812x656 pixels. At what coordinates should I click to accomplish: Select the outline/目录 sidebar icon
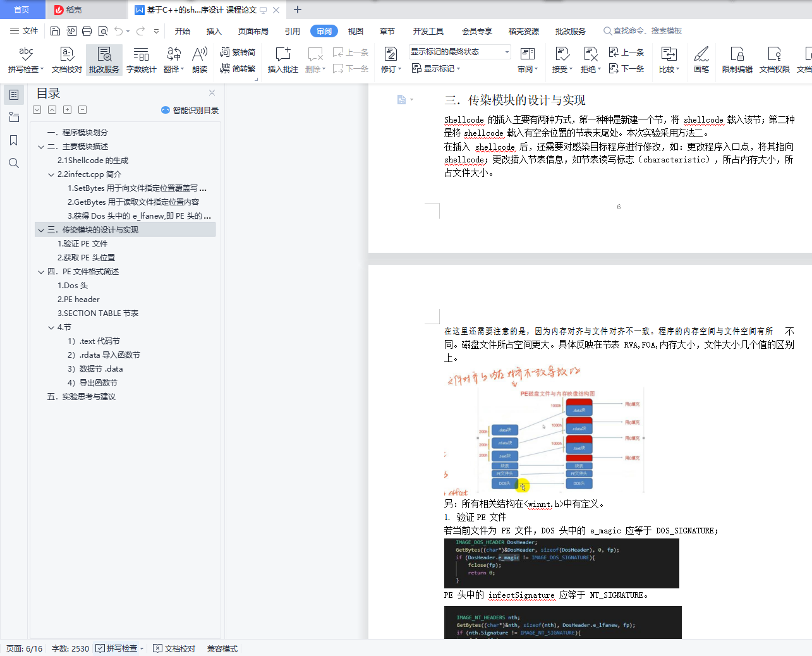14,95
